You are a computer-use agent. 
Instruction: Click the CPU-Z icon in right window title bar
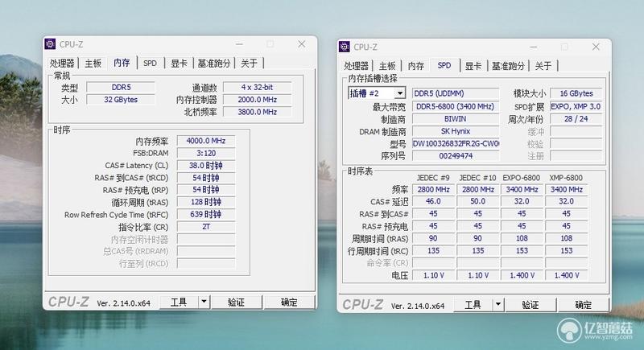(345, 47)
